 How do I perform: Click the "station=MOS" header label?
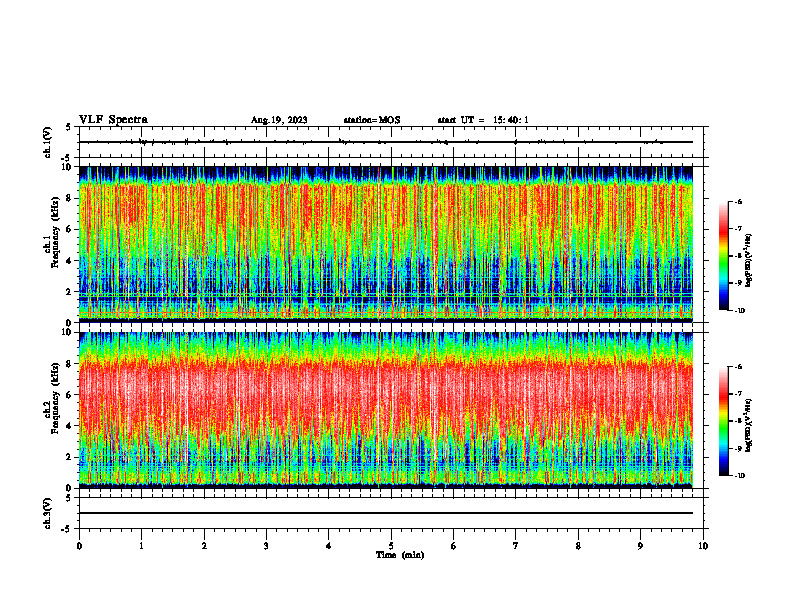click(x=372, y=120)
